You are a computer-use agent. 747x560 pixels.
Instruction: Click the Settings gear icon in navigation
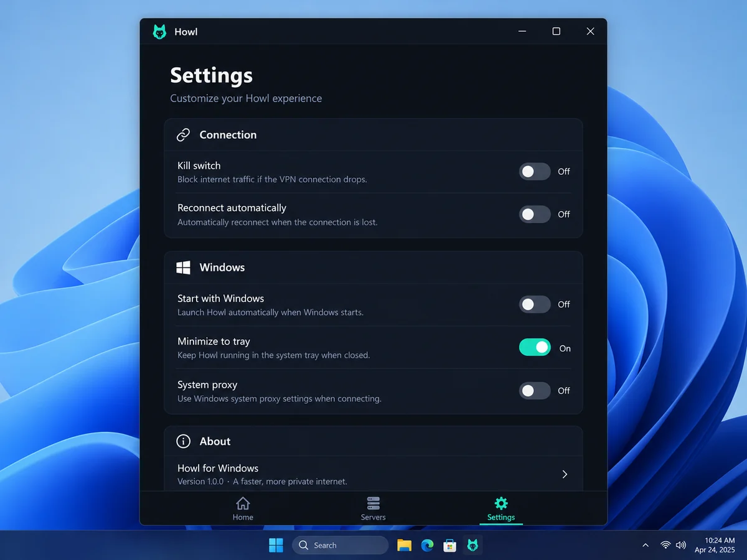[501, 503]
